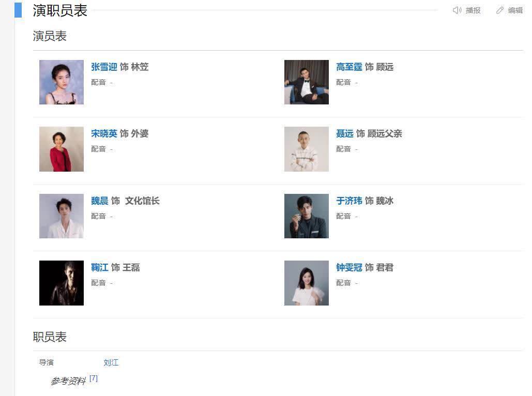This screenshot has height=396, width=532.
Task: Open actor link 张雪迎
Action: [x=104, y=67]
